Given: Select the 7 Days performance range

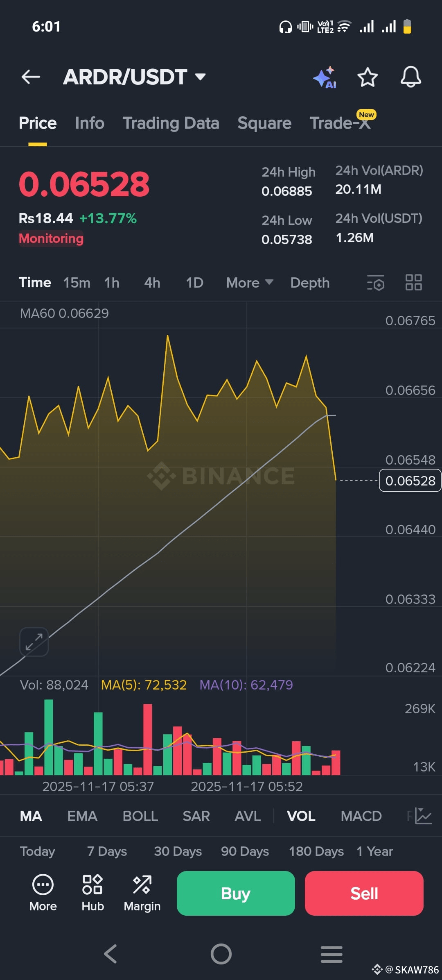Looking at the screenshot, I should [x=107, y=851].
